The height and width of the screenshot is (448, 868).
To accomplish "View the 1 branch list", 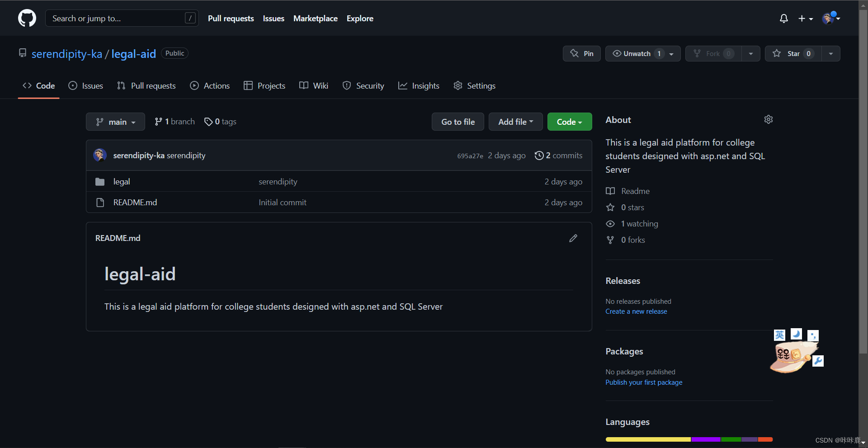I will pos(175,122).
